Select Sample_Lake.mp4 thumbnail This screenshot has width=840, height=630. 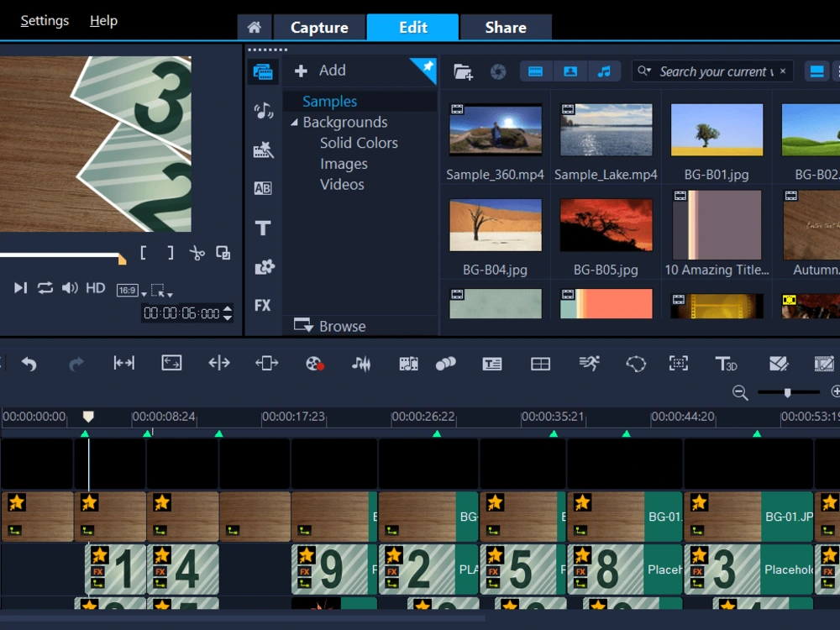[x=606, y=130]
